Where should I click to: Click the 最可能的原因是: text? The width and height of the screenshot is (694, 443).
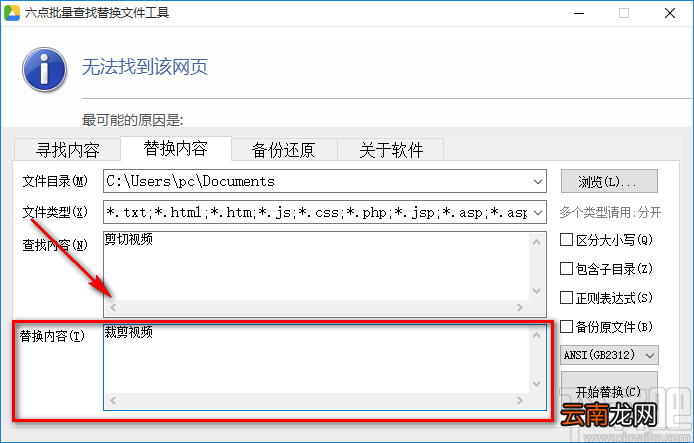pos(132,120)
